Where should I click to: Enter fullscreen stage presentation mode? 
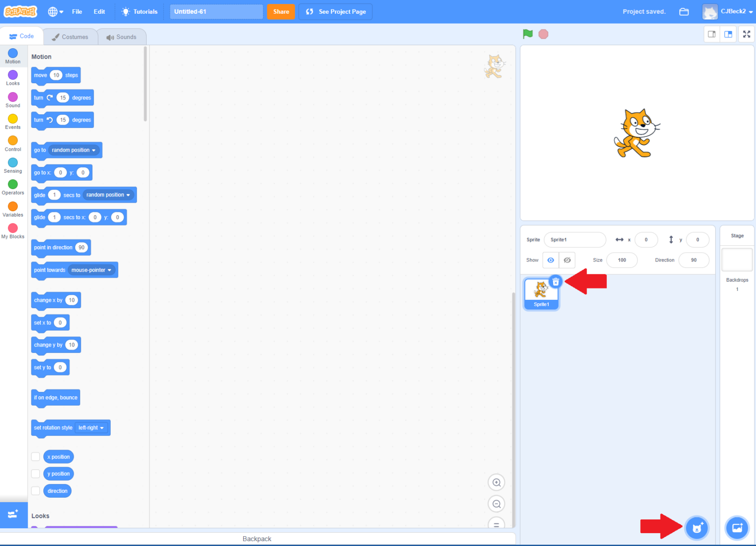click(x=746, y=34)
